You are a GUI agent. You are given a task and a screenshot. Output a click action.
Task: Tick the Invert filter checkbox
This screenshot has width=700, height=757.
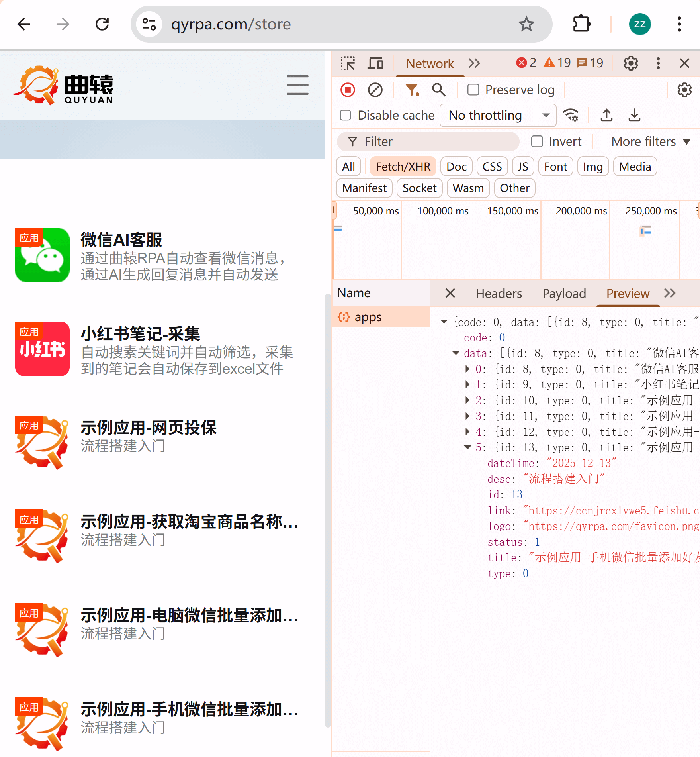[537, 142]
